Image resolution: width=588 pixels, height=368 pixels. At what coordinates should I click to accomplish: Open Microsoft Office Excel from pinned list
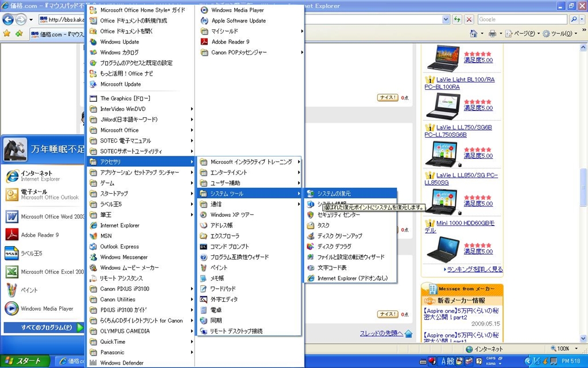tap(44, 272)
